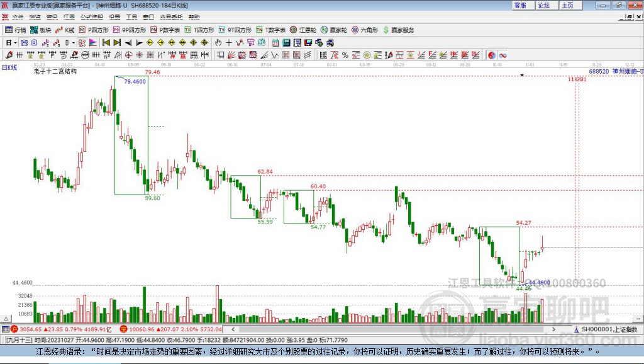644x364 pixels.
Task: Select the rectangle box drawing tool
Action: 221,55
